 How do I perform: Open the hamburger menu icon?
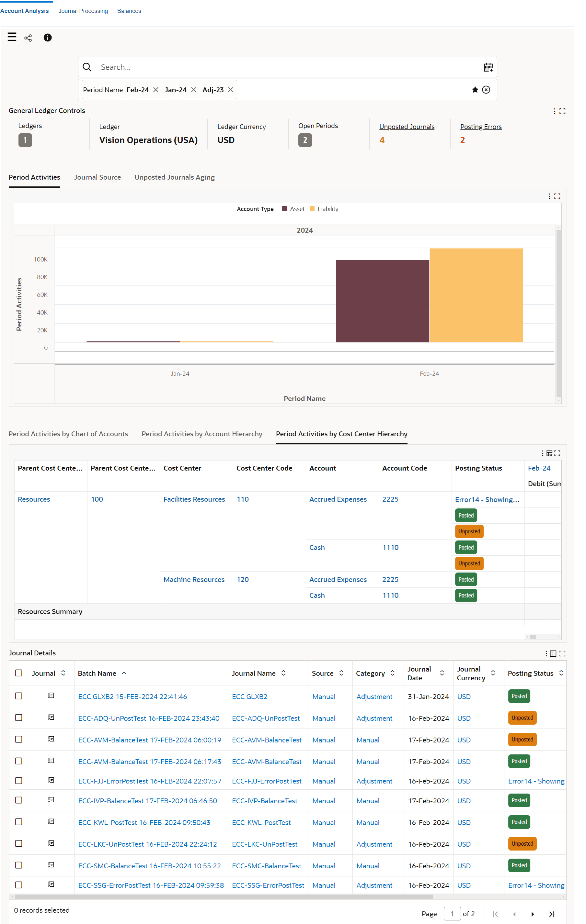[x=12, y=37]
